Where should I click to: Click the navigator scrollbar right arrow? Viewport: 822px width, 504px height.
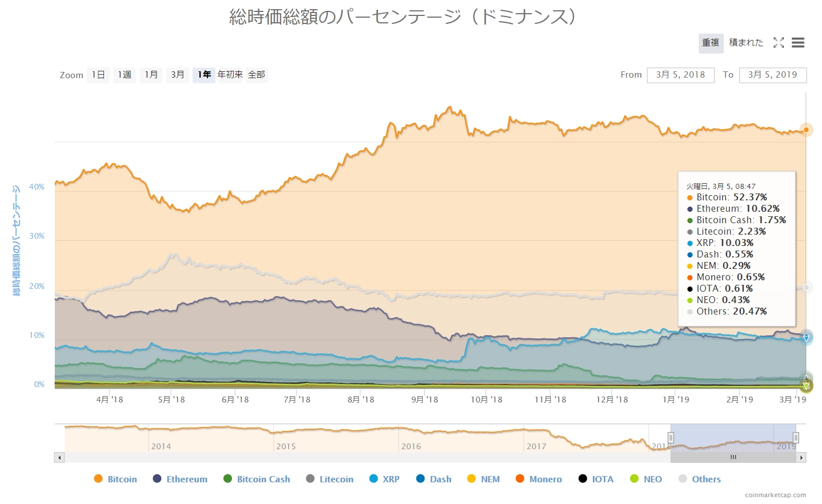click(x=801, y=457)
